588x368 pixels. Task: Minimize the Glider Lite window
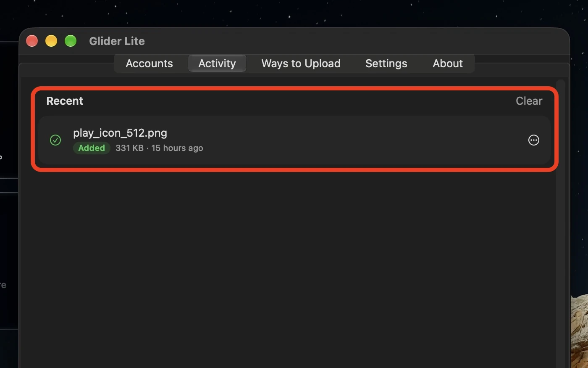click(x=51, y=41)
